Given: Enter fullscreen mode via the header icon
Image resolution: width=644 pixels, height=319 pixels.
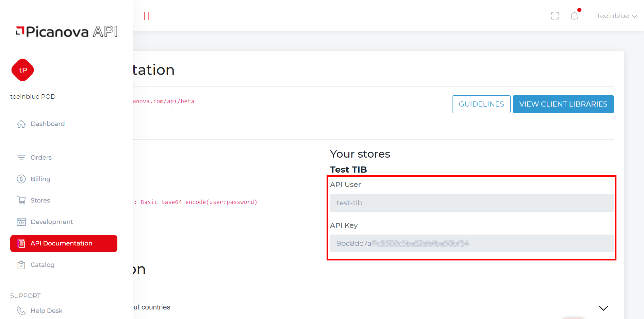Looking at the screenshot, I should (555, 16).
